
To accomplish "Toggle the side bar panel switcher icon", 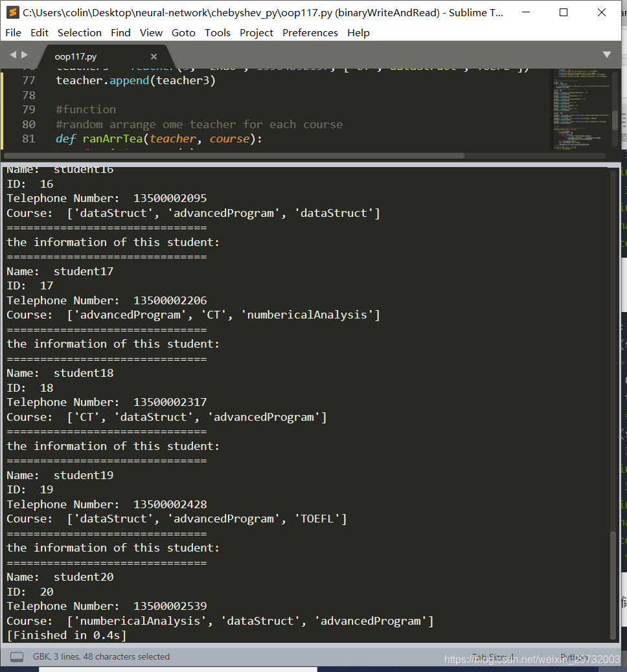I will click(17, 656).
